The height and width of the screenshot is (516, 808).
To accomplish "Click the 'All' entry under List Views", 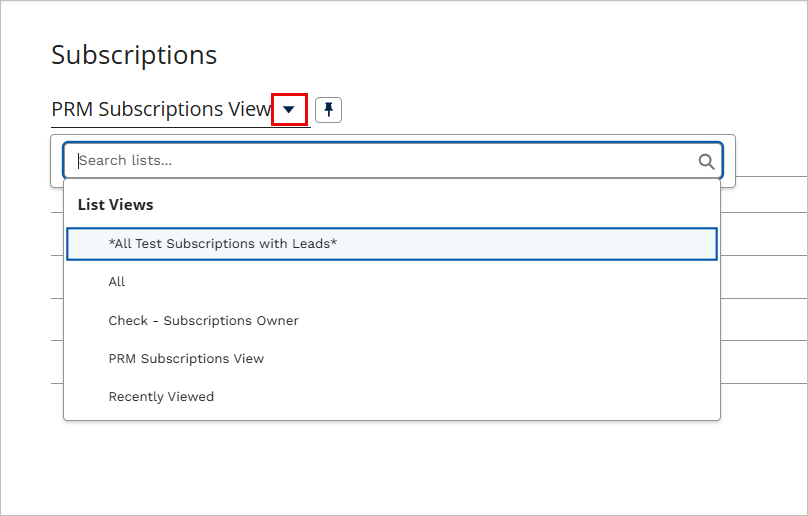I will pos(392,282).
